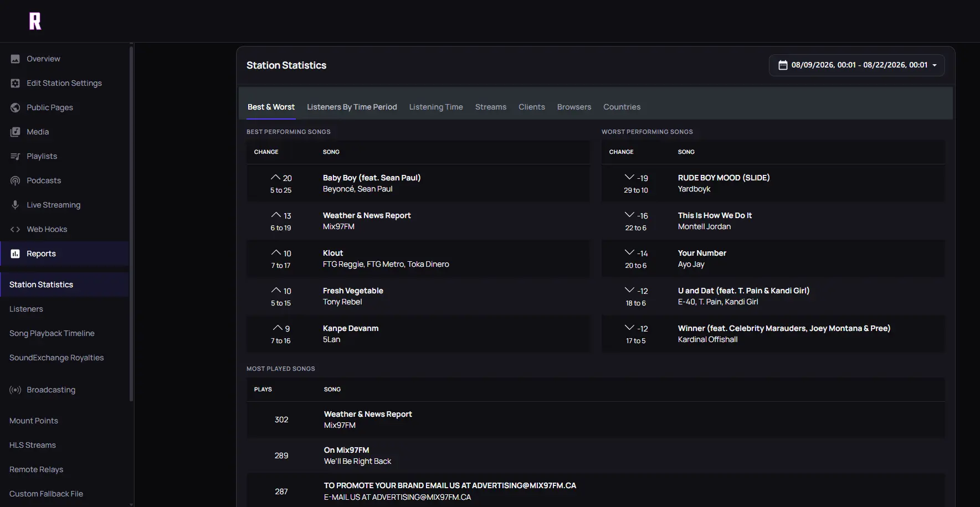Click 'Kanpe Devanm' song row
980x507 pixels.
coord(418,334)
